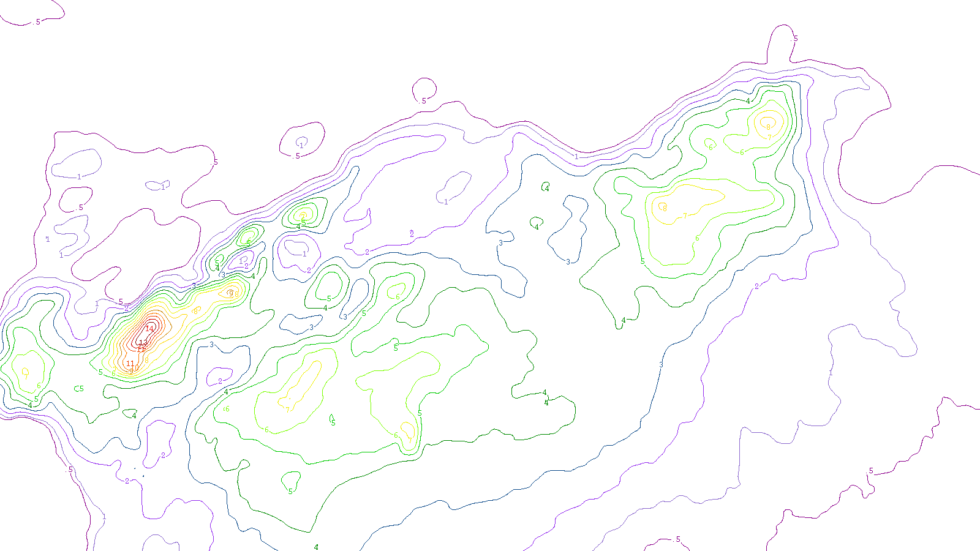Select the dark red contour label 13
The width and height of the screenshot is (980, 551).
pyautogui.click(x=143, y=343)
